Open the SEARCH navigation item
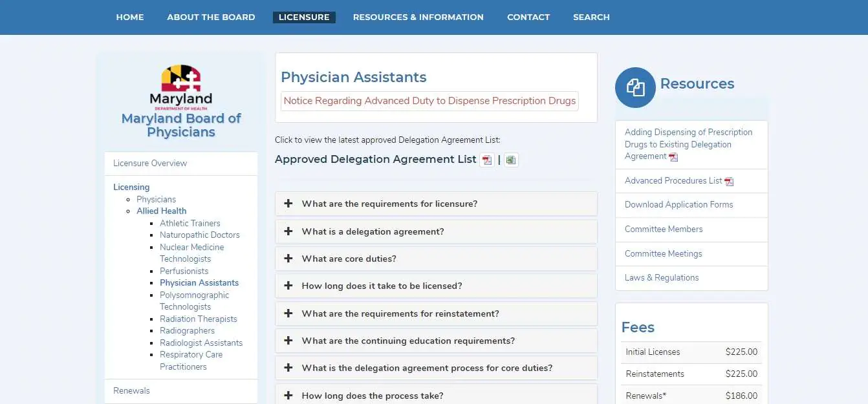 (x=591, y=17)
